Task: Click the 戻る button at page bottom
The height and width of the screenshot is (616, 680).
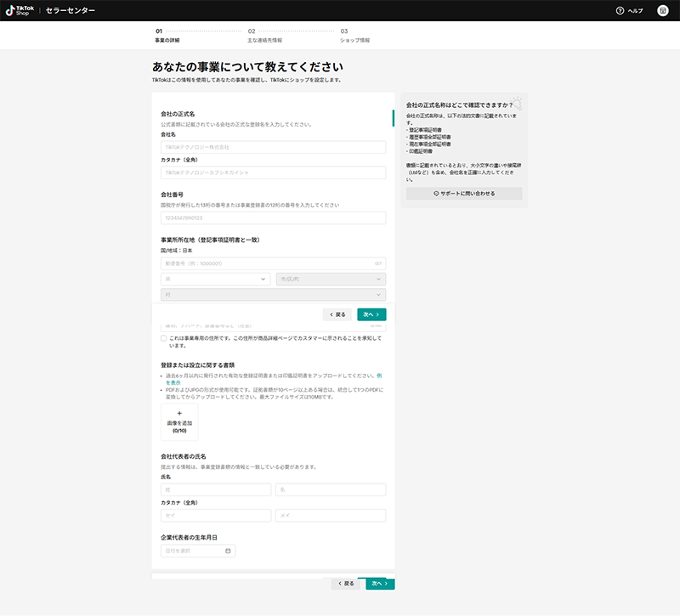Action: (345, 584)
